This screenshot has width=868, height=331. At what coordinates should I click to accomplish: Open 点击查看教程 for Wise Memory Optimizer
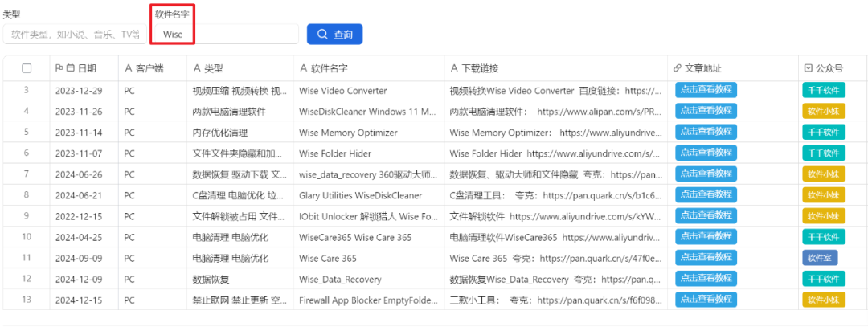[706, 132]
